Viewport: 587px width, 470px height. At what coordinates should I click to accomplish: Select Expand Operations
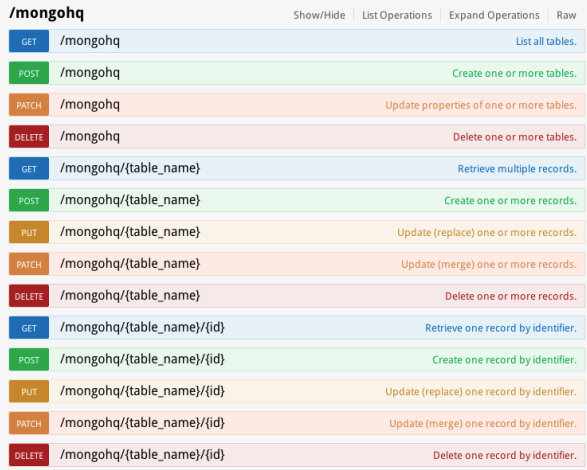494,15
